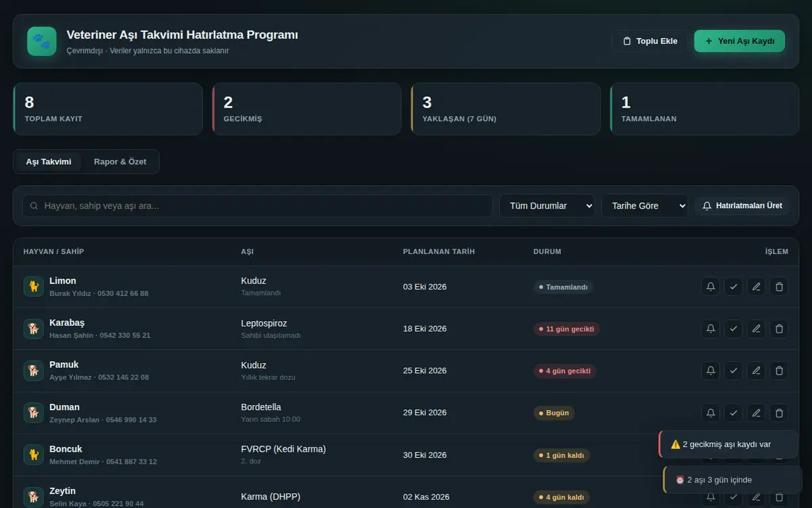Click the dog avatar icon beside Zeytin
The image size is (812, 508).
pyautogui.click(x=34, y=496)
